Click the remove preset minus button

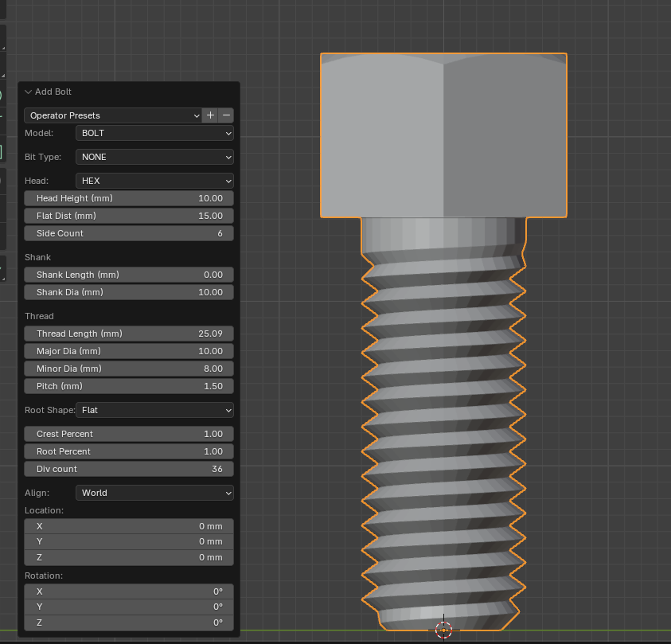[x=226, y=115]
